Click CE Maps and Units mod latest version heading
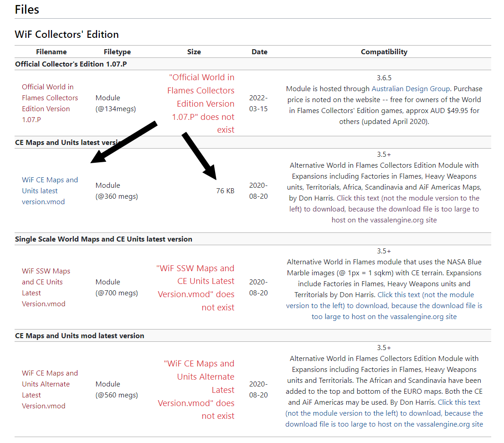Screen dimensions: 504x443 80,335
